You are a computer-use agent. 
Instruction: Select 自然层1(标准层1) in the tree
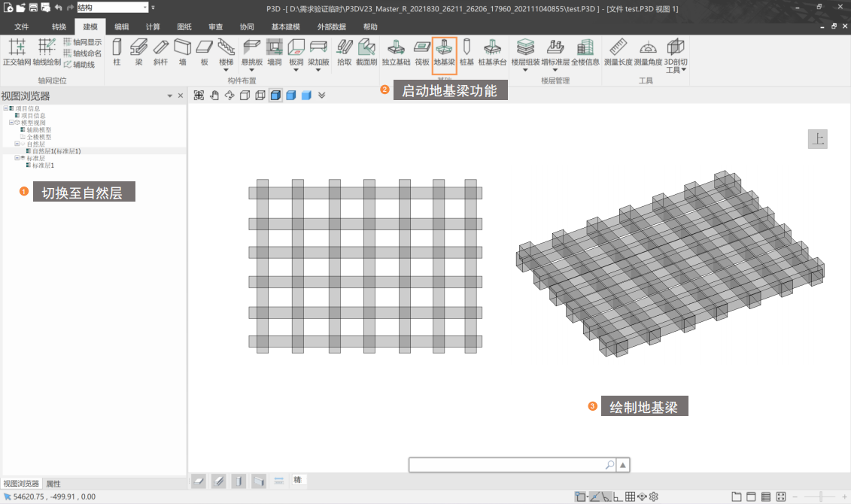[x=56, y=150]
